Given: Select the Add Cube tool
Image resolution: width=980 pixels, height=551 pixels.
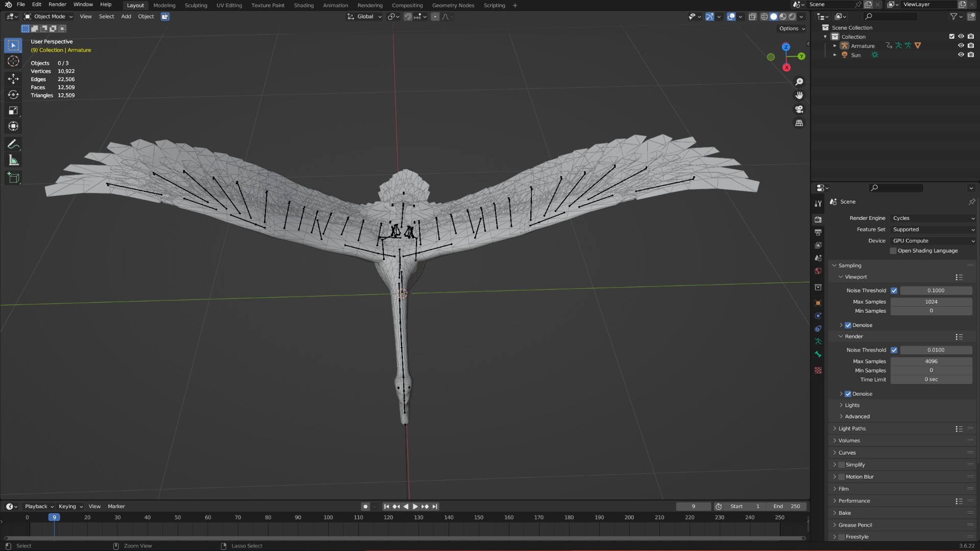Looking at the screenshot, I should [13, 178].
